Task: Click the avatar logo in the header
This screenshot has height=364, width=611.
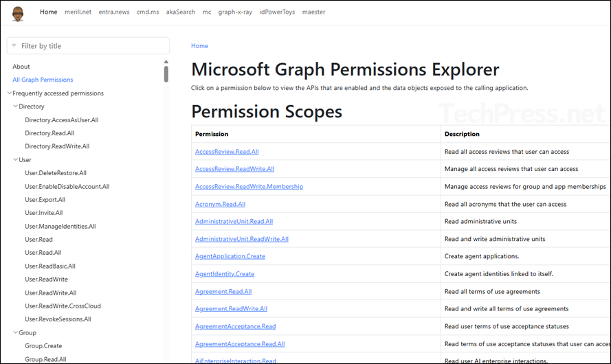Action: [x=19, y=12]
